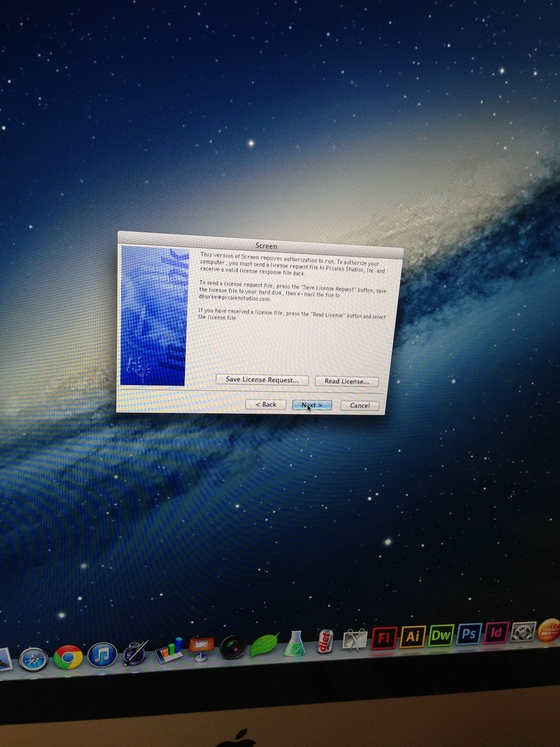The image size is (560, 747).
Task: Open Adobe Photoshop from the dock
Action: 469,633
